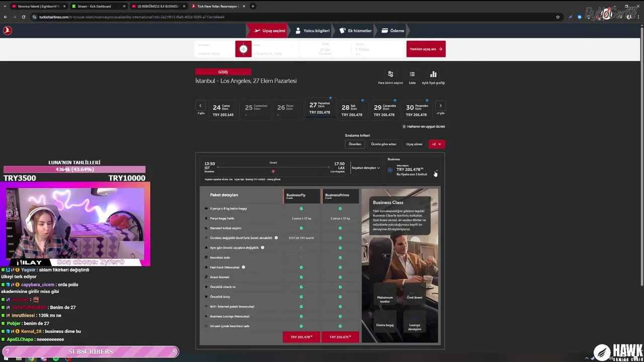Go to previous week of dates

(x=200, y=106)
